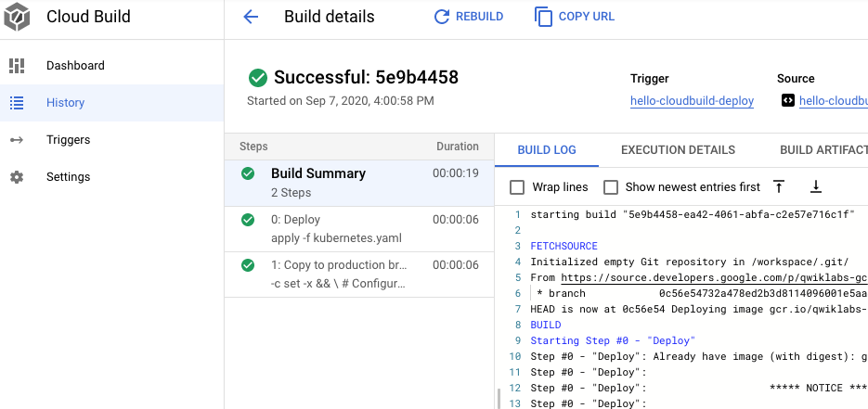Open History in the sidebar

point(66,103)
